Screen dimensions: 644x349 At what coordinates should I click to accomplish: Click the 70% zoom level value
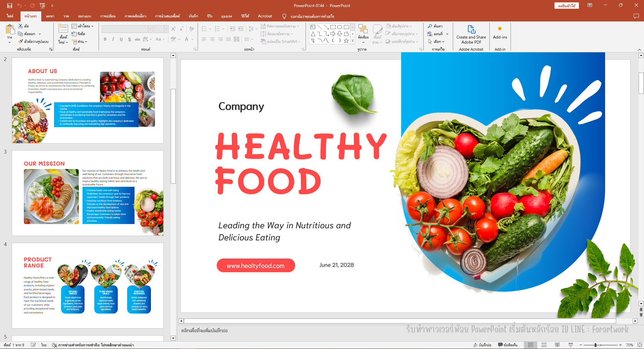[x=630, y=345]
